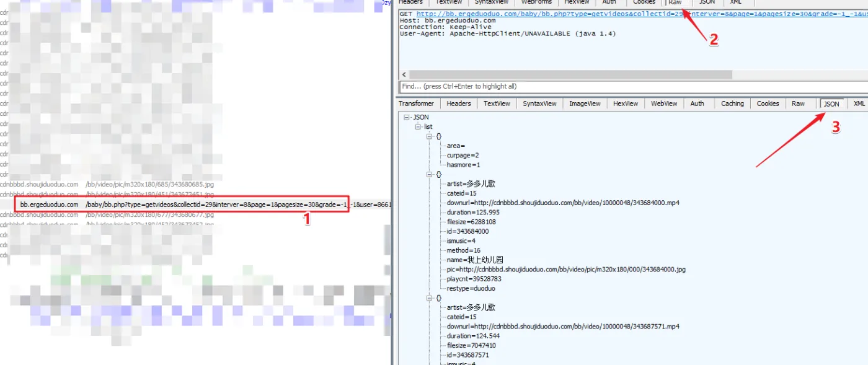
Task: Open the request SyntaxView tab
Action: (492, 2)
